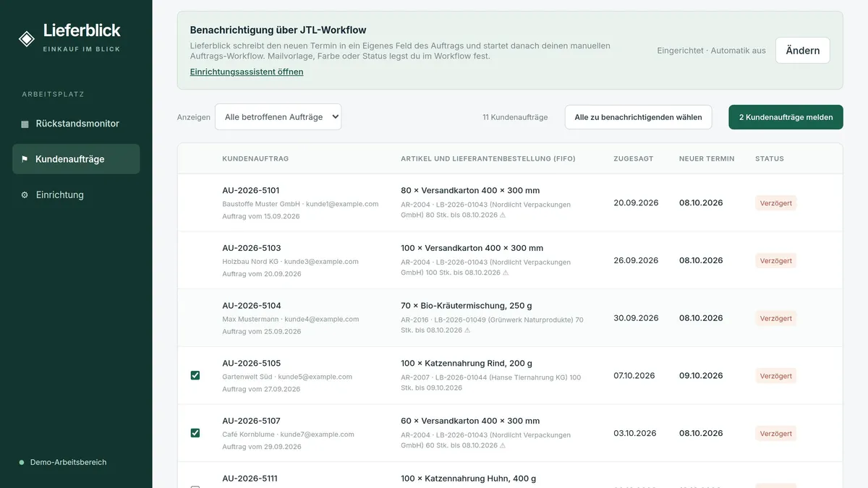Click order number AU-2026-5101
The width and height of the screenshot is (868, 488).
(x=251, y=190)
